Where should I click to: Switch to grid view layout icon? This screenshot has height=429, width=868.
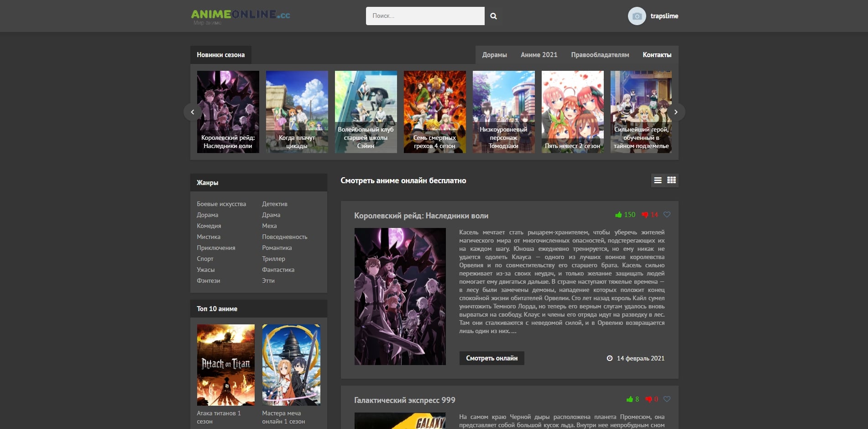[671, 180]
